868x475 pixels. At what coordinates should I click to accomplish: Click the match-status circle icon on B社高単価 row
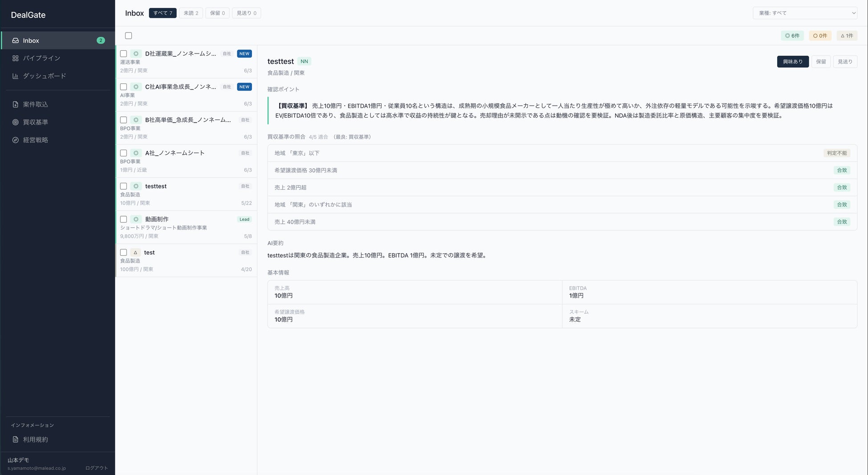point(136,120)
